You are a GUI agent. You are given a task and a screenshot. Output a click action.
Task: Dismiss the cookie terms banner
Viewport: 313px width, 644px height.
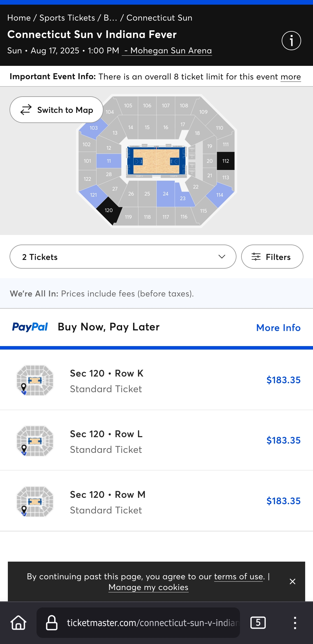(292, 581)
